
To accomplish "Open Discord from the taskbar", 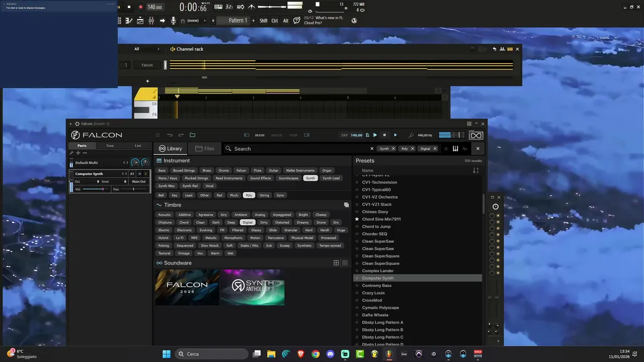I will coord(330,354).
